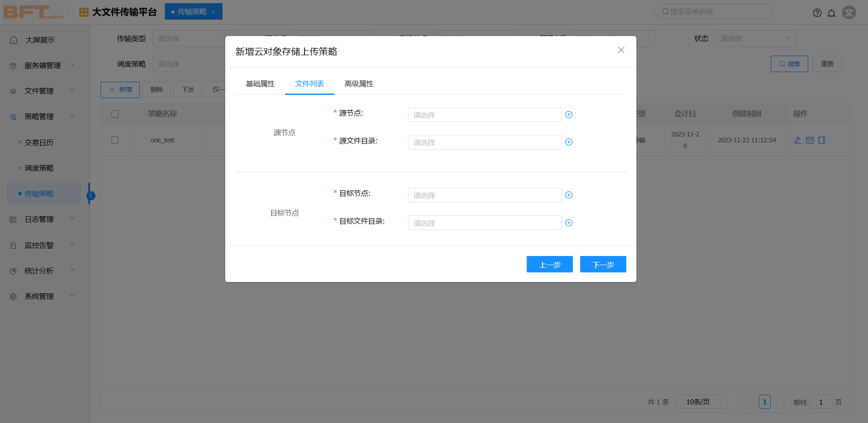868x423 pixels.
Task: Click the plus icon beside 源文件目录 field
Action: tap(569, 142)
